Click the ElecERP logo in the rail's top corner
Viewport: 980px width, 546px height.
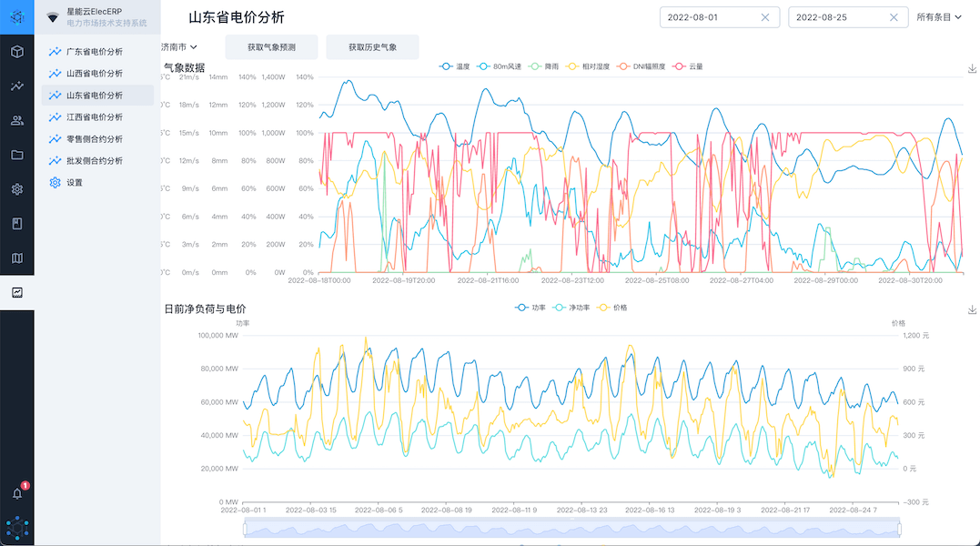click(x=17, y=17)
